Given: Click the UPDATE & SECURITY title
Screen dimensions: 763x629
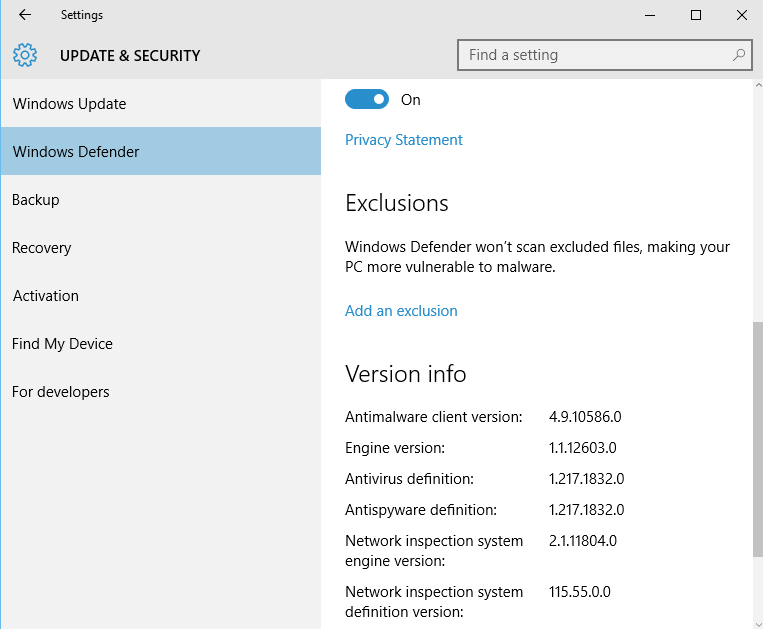Looking at the screenshot, I should 130,55.
